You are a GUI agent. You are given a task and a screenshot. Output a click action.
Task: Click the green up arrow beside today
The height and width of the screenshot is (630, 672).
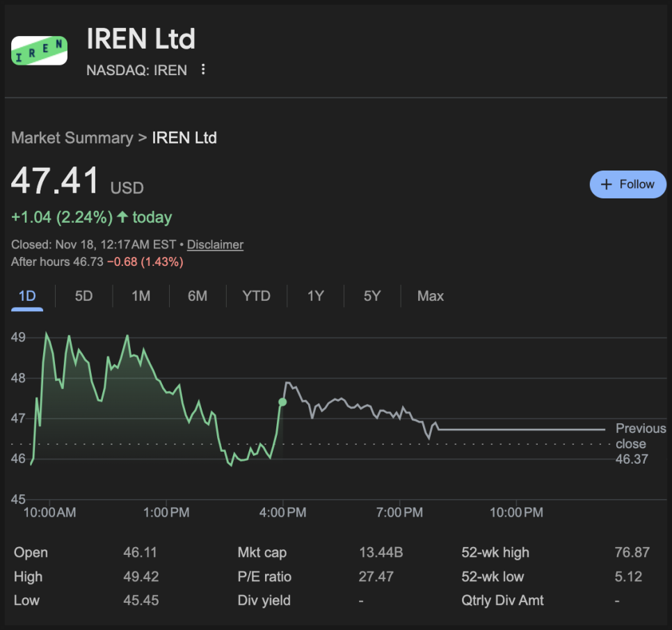tap(122, 217)
